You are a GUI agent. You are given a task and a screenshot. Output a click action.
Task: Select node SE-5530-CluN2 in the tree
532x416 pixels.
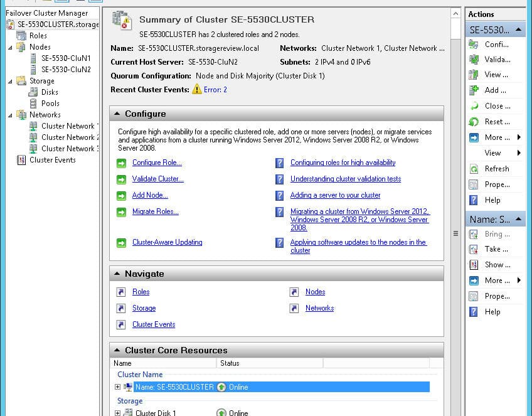[x=66, y=70]
